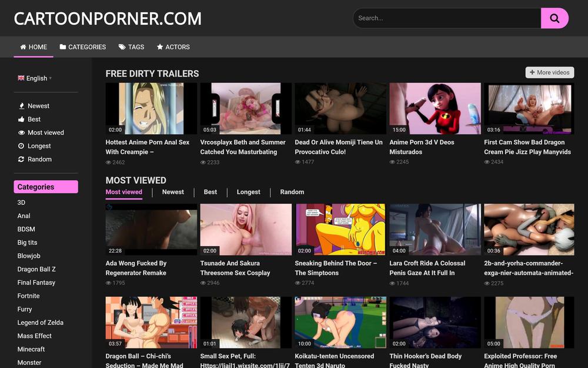The width and height of the screenshot is (588, 368).
Task: Switch to Best tab under Most Viewed heading
Action: tap(211, 192)
